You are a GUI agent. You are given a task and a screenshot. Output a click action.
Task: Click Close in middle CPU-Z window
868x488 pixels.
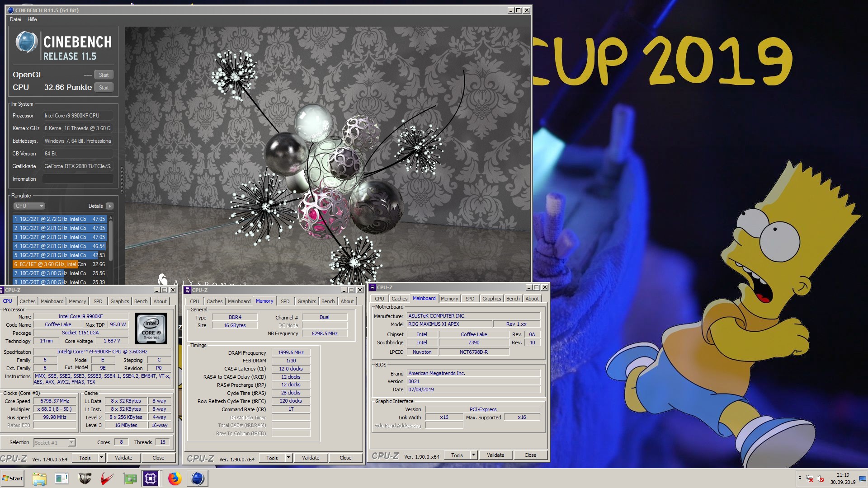tap(345, 458)
